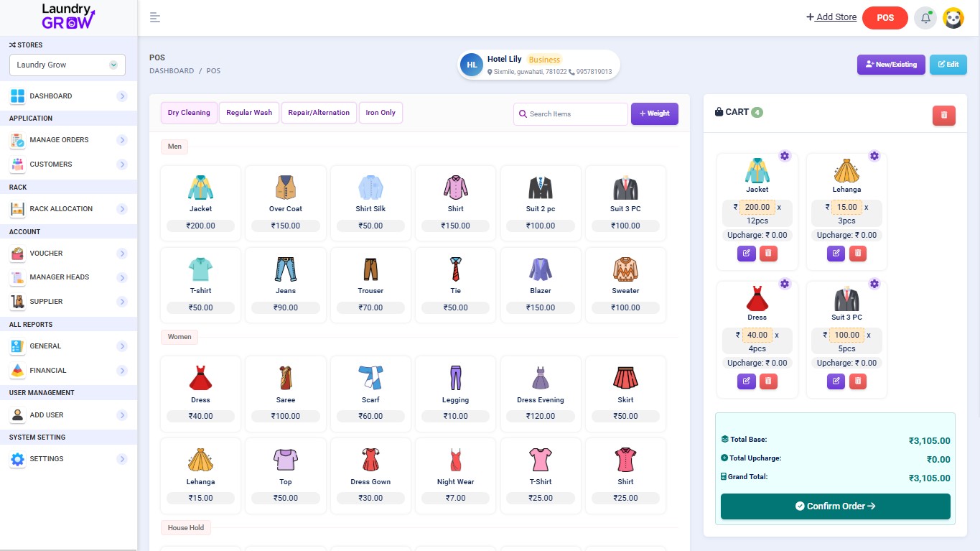Expand the Customers sidebar chevron
980x551 pixels.
click(122, 165)
